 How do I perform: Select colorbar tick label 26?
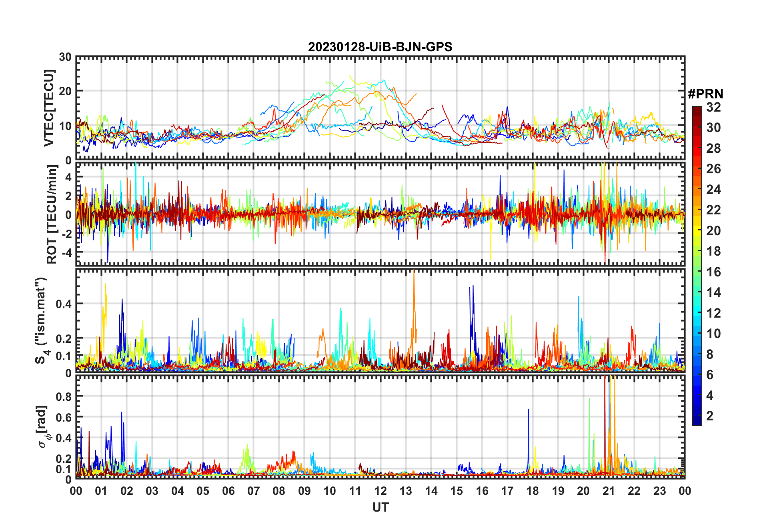[713, 169]
